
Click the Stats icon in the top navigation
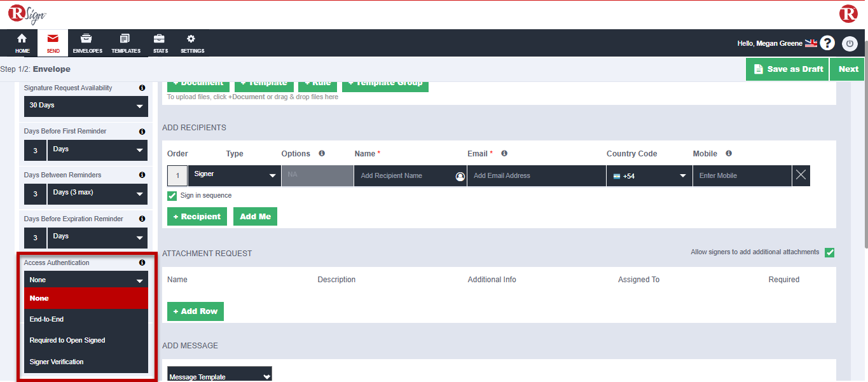(160, 43)
